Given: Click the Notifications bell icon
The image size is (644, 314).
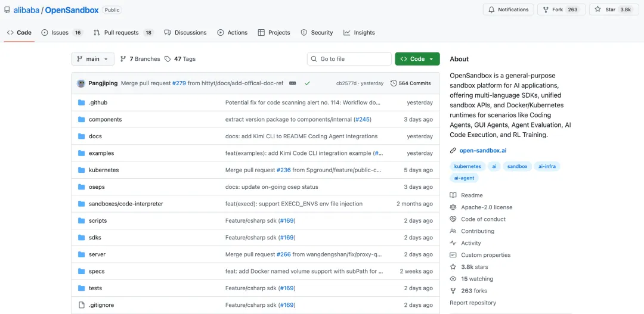Looking at the screenshot, I should (x=492, y=10).
